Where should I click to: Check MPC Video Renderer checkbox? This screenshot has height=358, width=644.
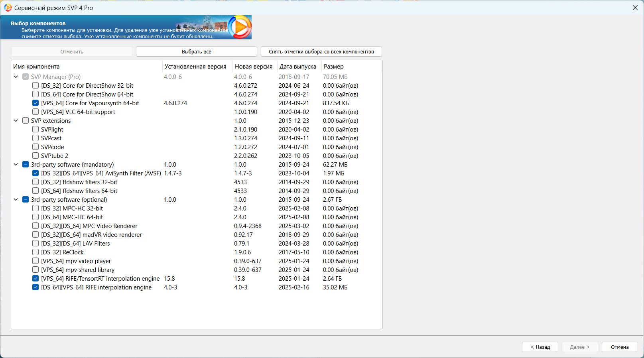[x=35, y=226]
